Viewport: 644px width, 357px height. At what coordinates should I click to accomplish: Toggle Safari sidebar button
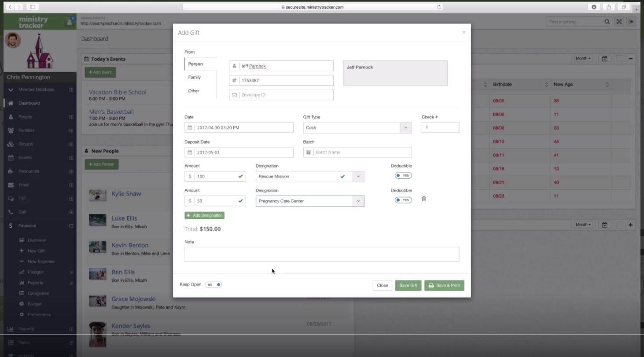pyautogui.click(x=33, y=7)
